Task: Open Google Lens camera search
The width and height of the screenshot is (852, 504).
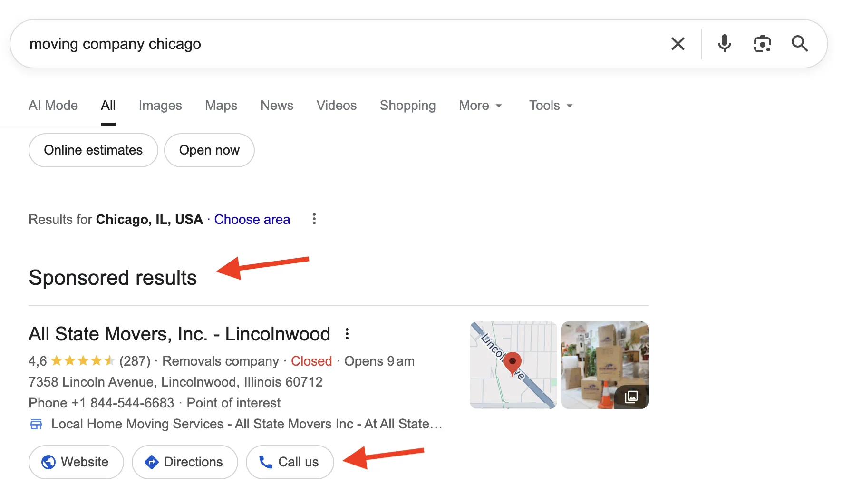Action: [x=762, y=43]
